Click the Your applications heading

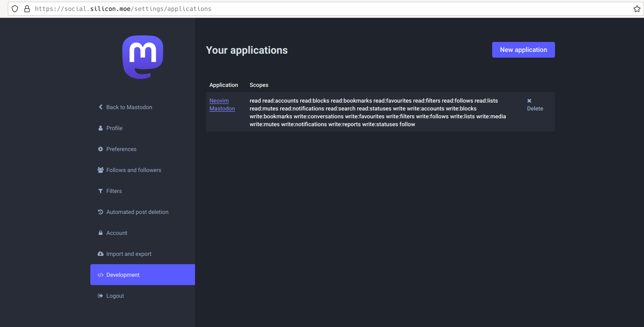[x=247, y=50]
